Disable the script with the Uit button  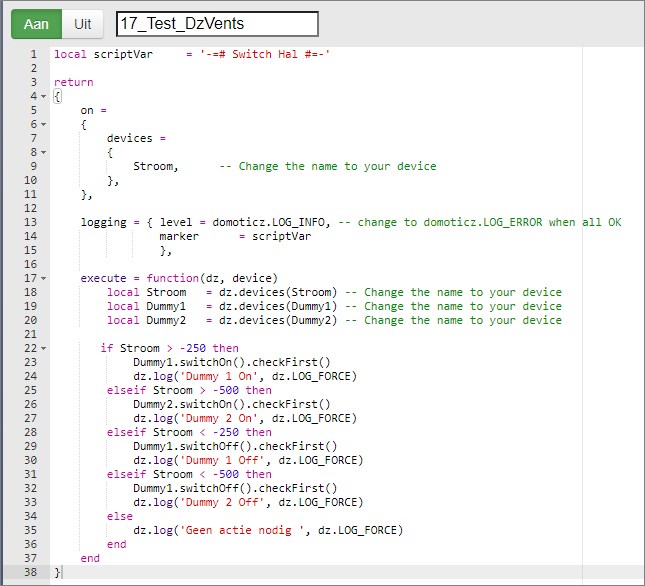[x=83, y=24]
